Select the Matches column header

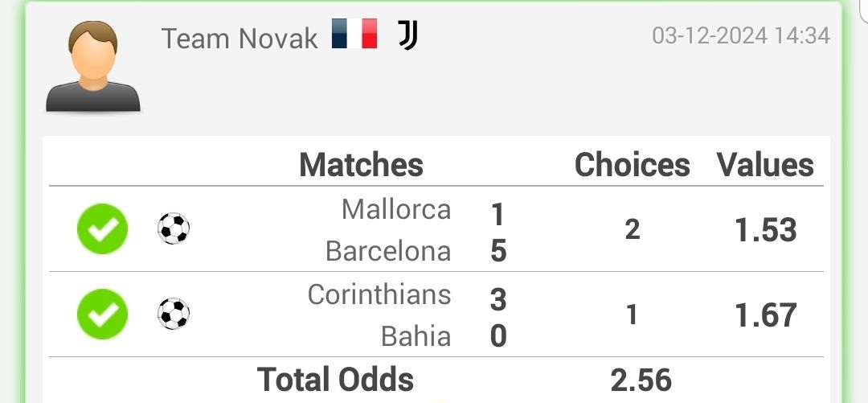[x=361, y=165]
